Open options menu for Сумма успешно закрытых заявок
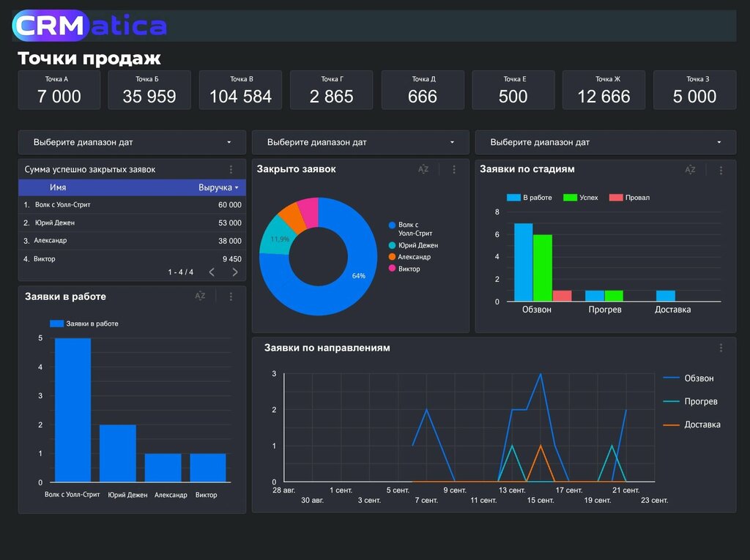 (231, 169)
